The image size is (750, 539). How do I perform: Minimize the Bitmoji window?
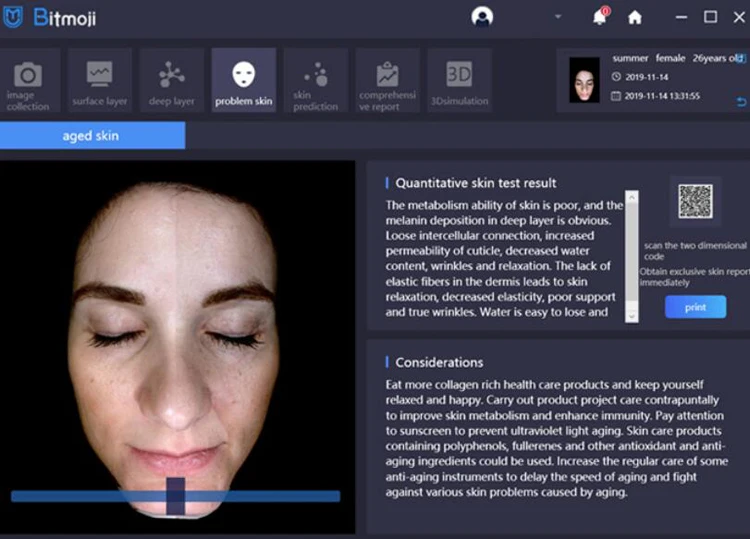coord(681,17)
